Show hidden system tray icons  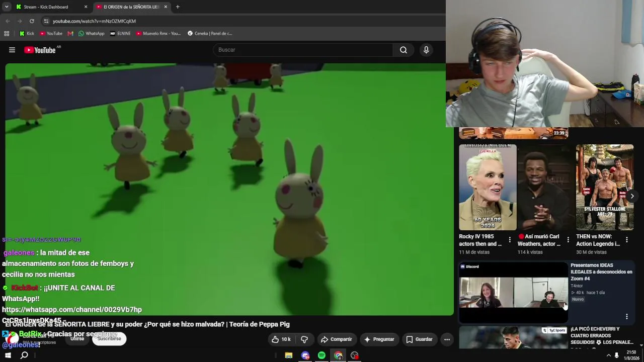point(608,355)
